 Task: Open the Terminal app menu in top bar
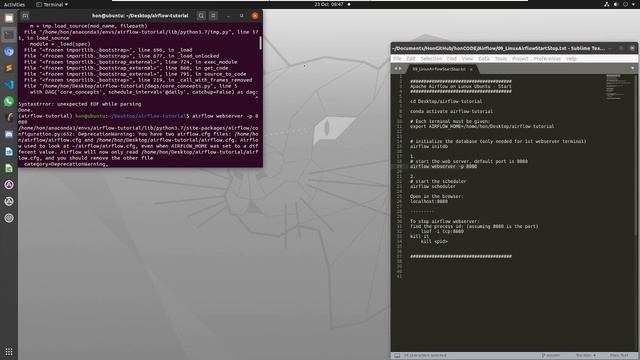click(x=52, y=4)
